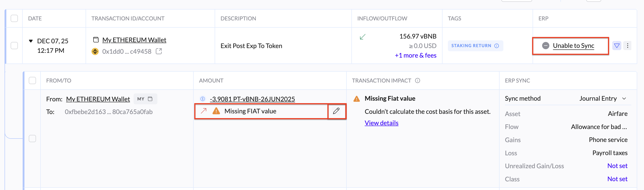Toggle the select-all checkbox in Date header
644x190 pixels.
pos(14,19)
